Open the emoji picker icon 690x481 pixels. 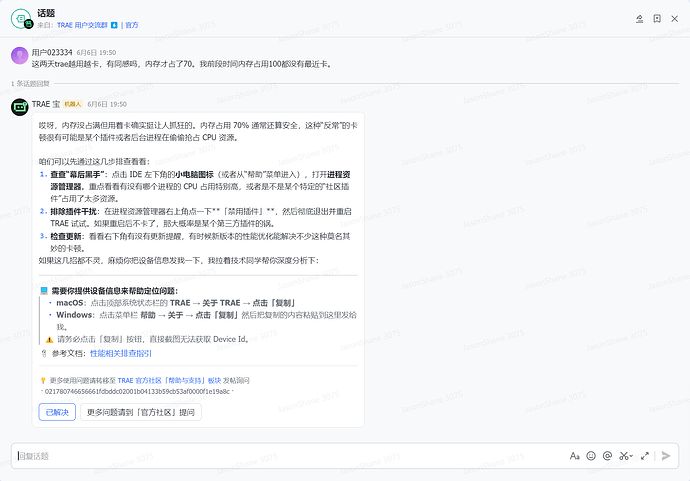click(x=591, y=456)
